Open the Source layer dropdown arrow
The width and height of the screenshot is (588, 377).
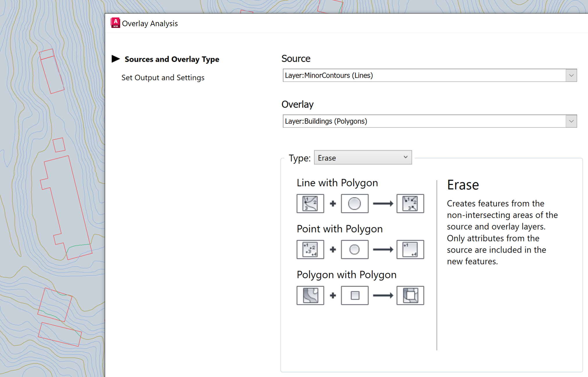571,76
